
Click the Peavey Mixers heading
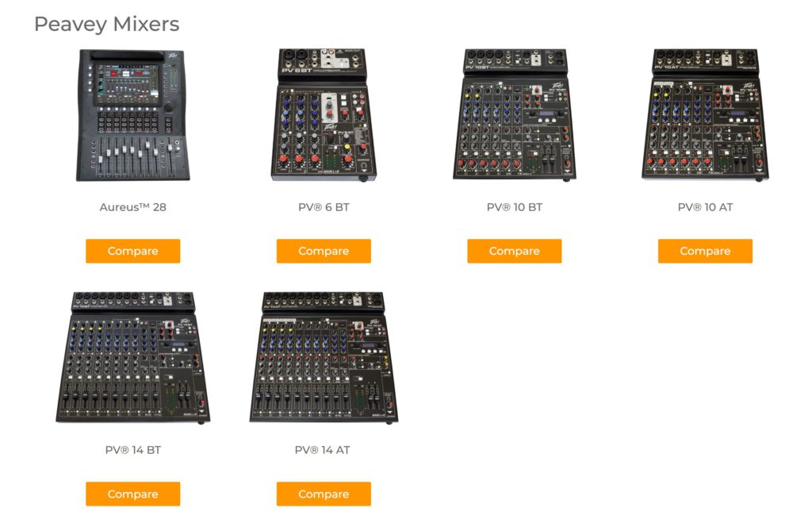click(107, 25)
